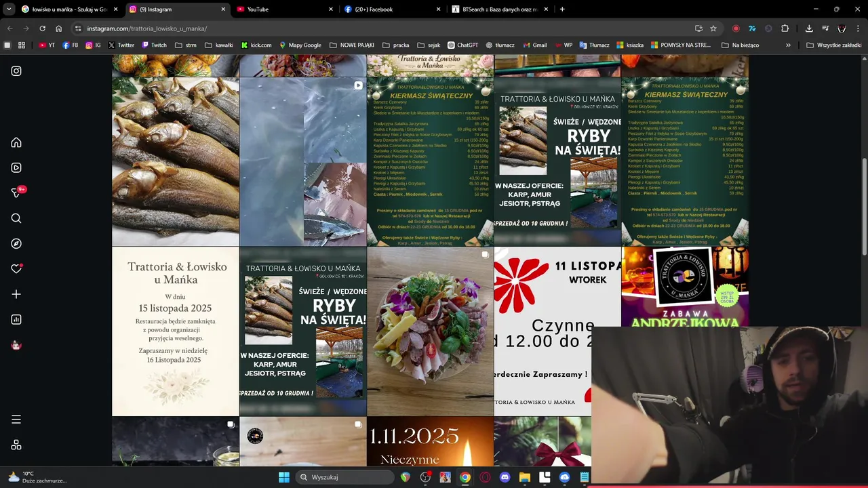
Task: Expand the strm bookmarks folder
Action: 186,45
